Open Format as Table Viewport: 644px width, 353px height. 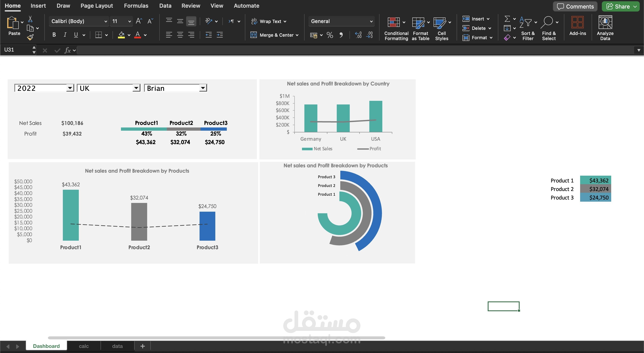(421, 28)
